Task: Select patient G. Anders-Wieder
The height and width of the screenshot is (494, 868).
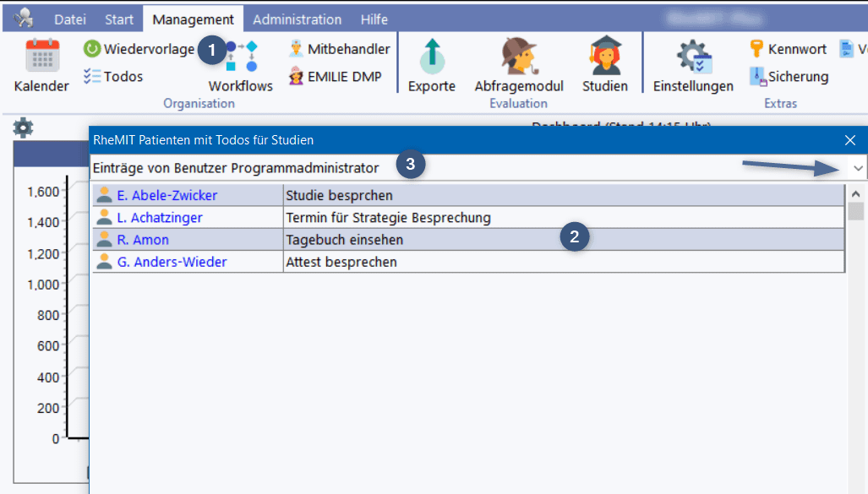Action: pos(171,262)
